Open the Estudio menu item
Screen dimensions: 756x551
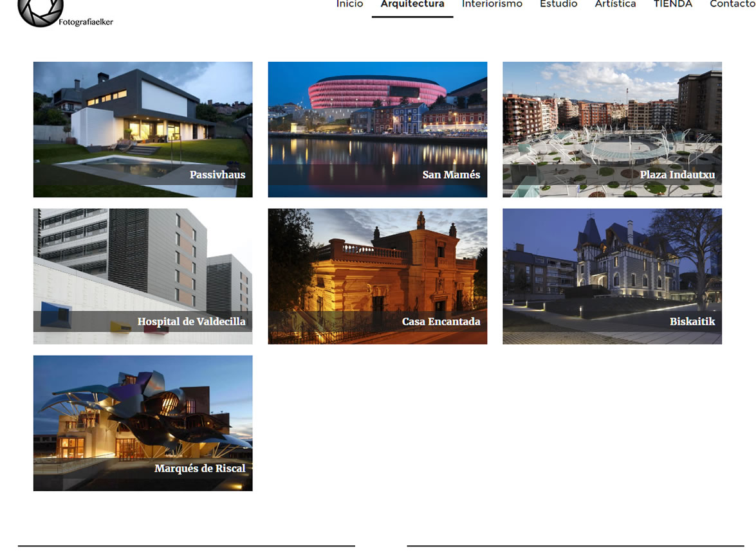pos(558,4)
